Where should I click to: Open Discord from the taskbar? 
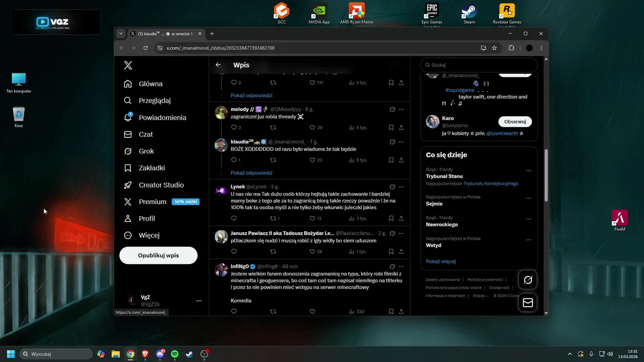[160, 354]
